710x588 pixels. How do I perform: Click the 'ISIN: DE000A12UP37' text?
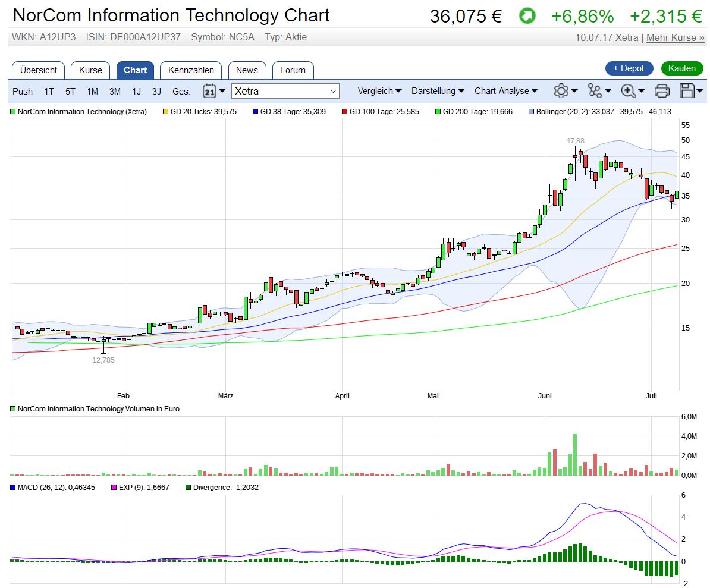(x=133, y=37)
